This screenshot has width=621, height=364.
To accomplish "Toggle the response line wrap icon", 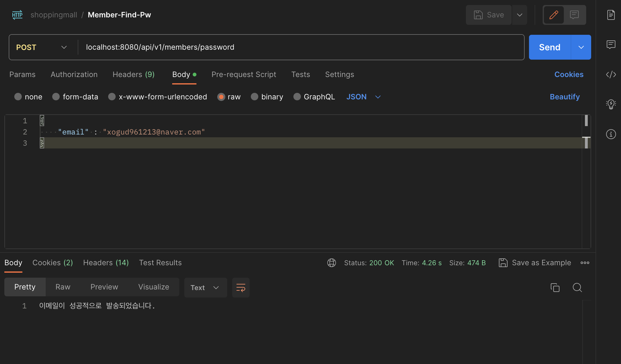I will 241,288.
